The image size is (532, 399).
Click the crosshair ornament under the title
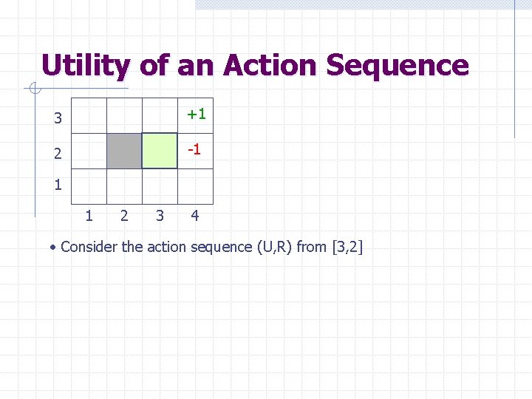point(34,90)
